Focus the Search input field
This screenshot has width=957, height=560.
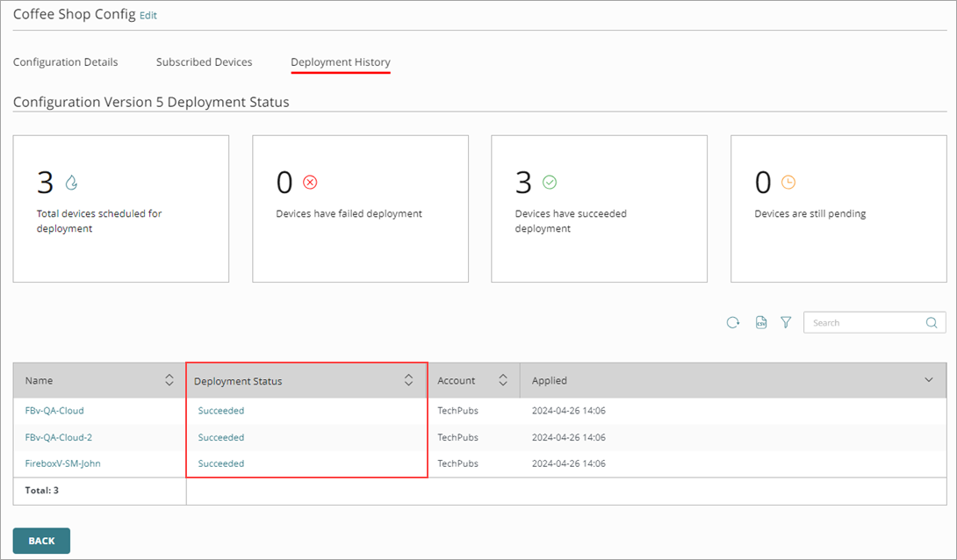pyautogui.click(x=865, y=323)
